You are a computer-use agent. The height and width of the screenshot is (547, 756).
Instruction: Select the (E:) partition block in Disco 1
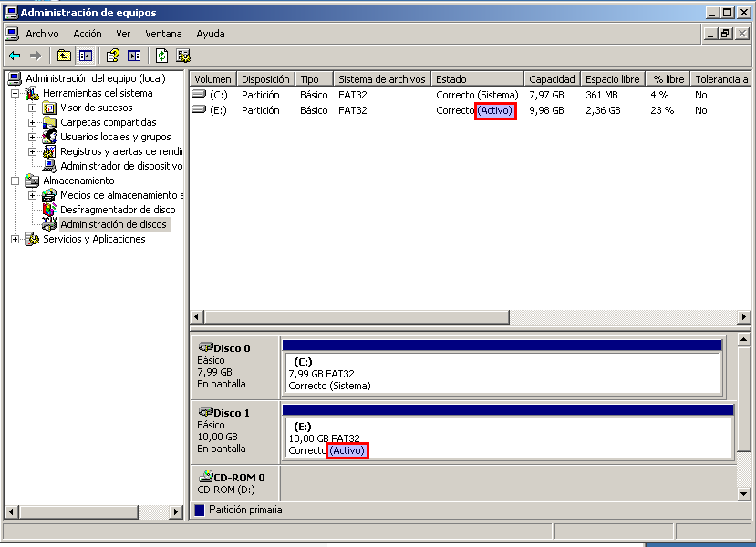[506, 439]
